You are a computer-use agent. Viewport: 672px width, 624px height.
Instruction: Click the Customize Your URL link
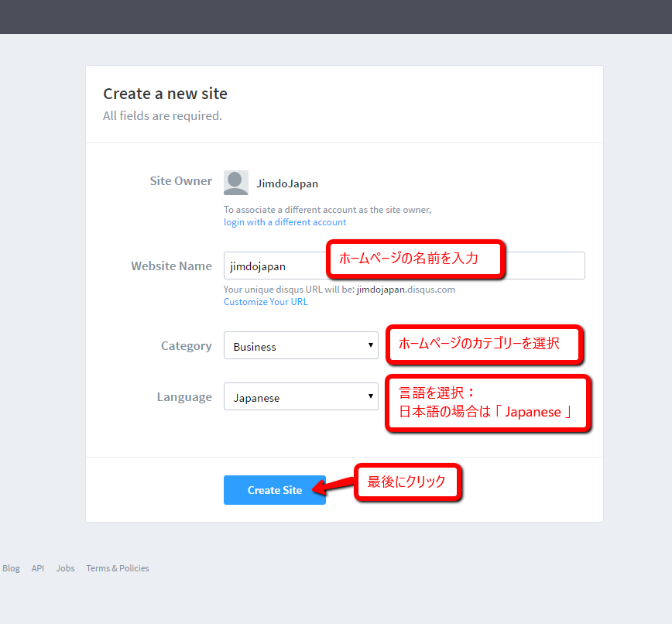(x=266, y=301)
